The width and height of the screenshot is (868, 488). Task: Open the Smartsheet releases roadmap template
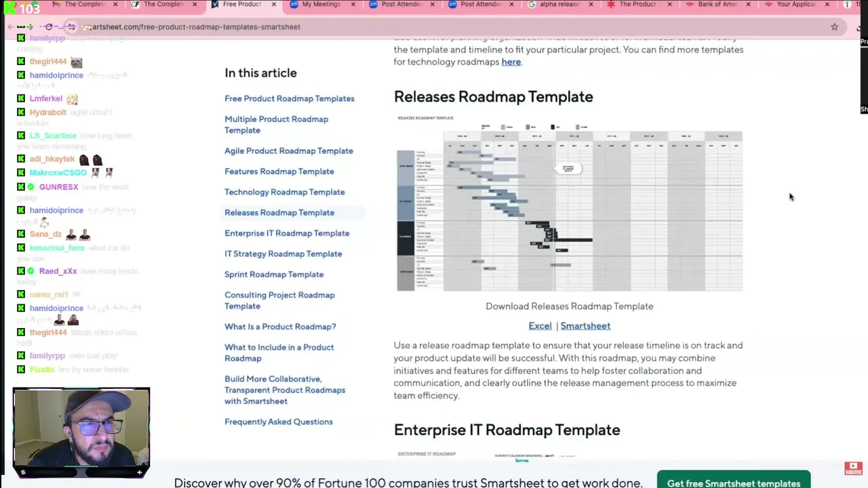pyautogui.click(x=585, y=326)
